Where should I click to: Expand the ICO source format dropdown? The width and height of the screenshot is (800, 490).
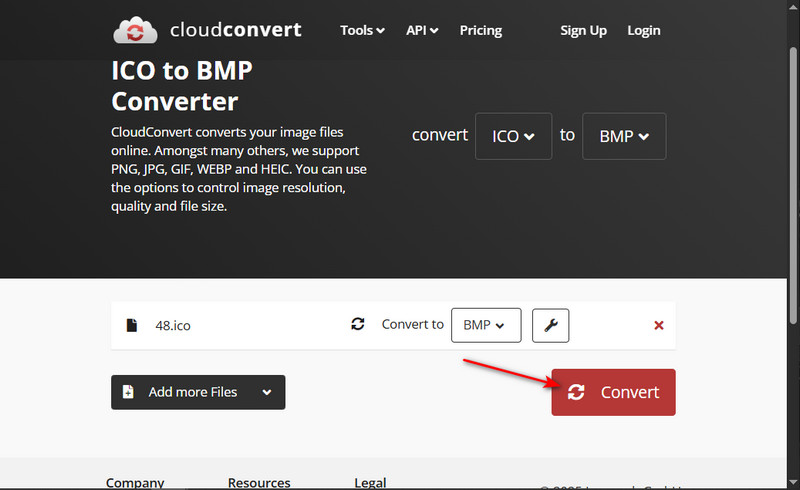click(x=513, y=136)
